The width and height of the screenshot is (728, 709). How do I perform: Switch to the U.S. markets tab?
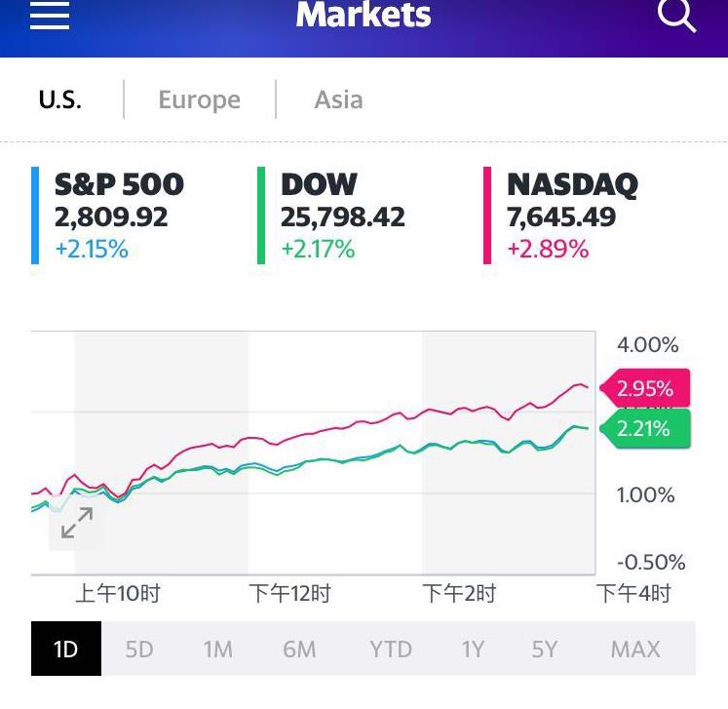[x=60, y=99]
